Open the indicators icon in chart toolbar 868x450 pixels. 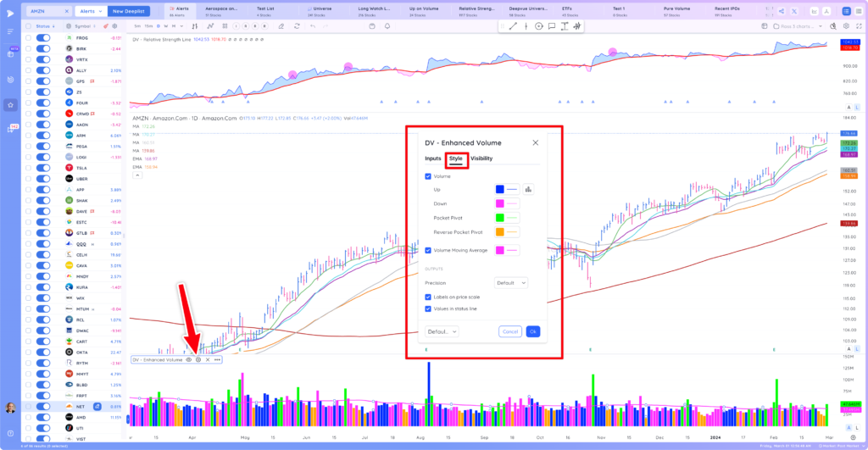pyautogui.click(x=210, y=26)
